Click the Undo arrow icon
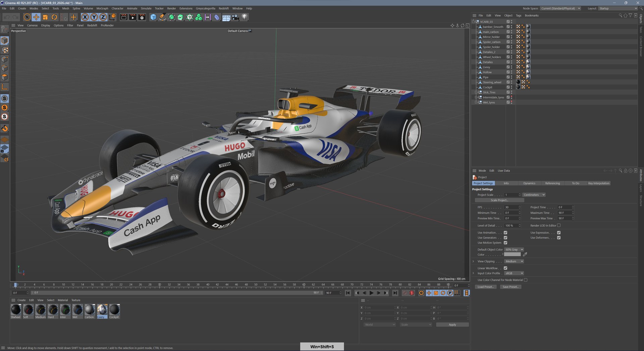Image resolution: width=644 pixels, height=351 pixels. 7,17
